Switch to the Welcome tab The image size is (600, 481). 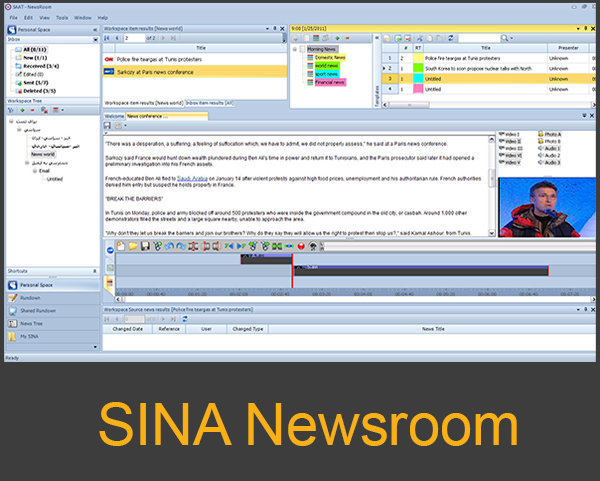click(114, 116)
